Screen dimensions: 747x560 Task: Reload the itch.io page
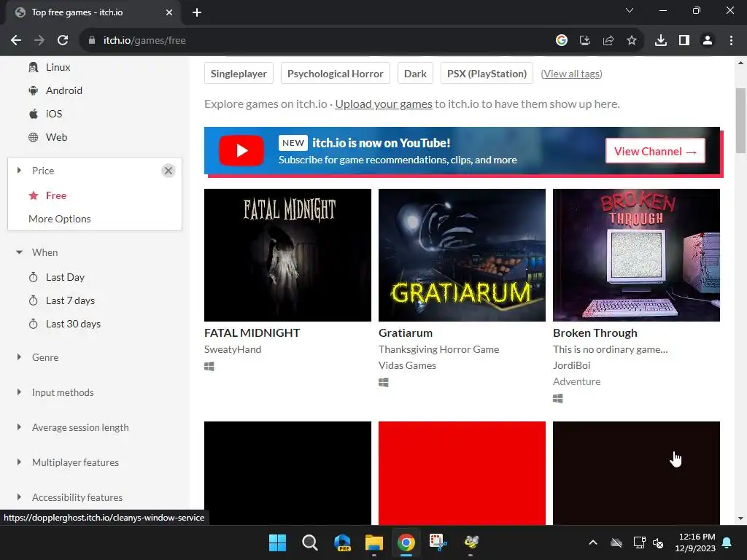tap(63, 41)
